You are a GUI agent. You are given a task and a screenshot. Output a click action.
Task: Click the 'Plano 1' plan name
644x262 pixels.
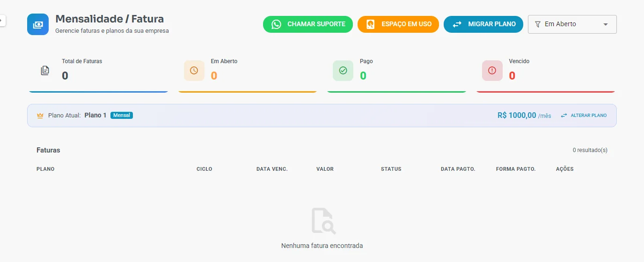point(95,115)
